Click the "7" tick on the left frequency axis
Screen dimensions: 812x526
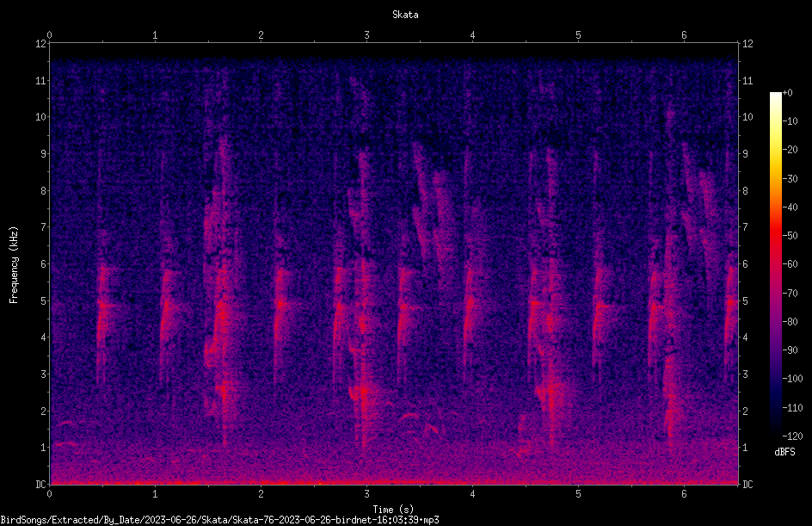click(43, 227)
